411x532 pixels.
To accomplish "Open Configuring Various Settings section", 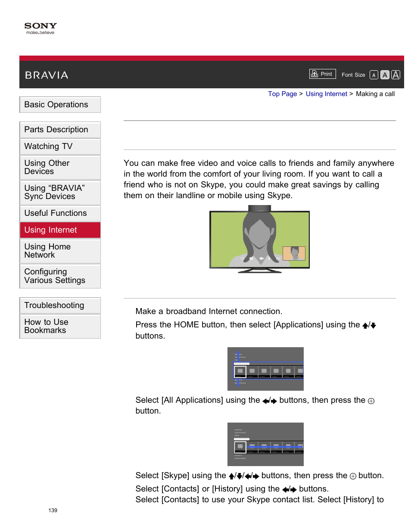I will click(x=60, y=276).
